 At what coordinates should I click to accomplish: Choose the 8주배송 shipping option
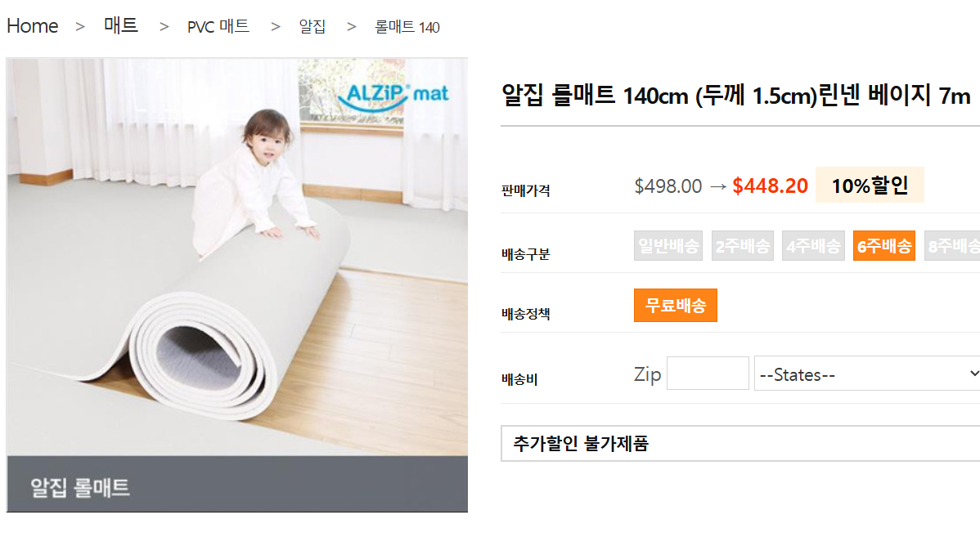coord(953,246)
